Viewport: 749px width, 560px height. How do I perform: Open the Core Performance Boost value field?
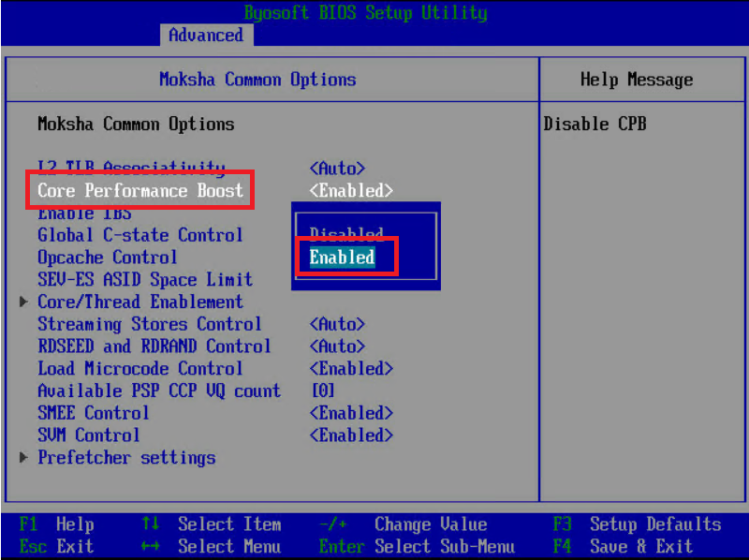point(351,190)
